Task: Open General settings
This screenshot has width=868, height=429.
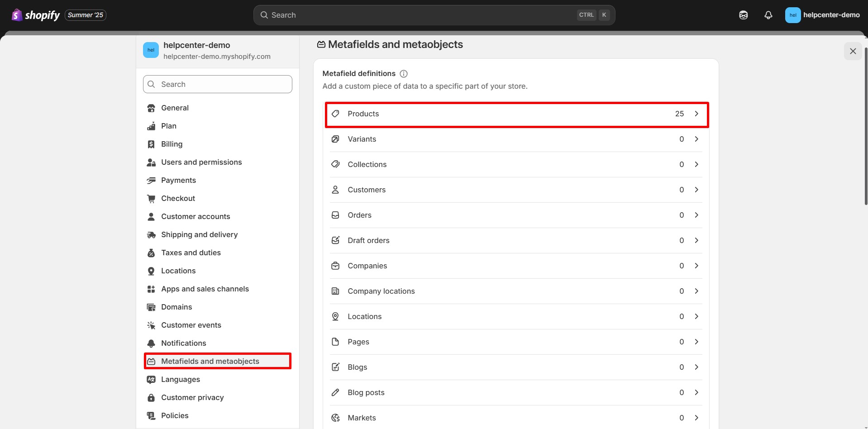Action: tap(218, 108)
